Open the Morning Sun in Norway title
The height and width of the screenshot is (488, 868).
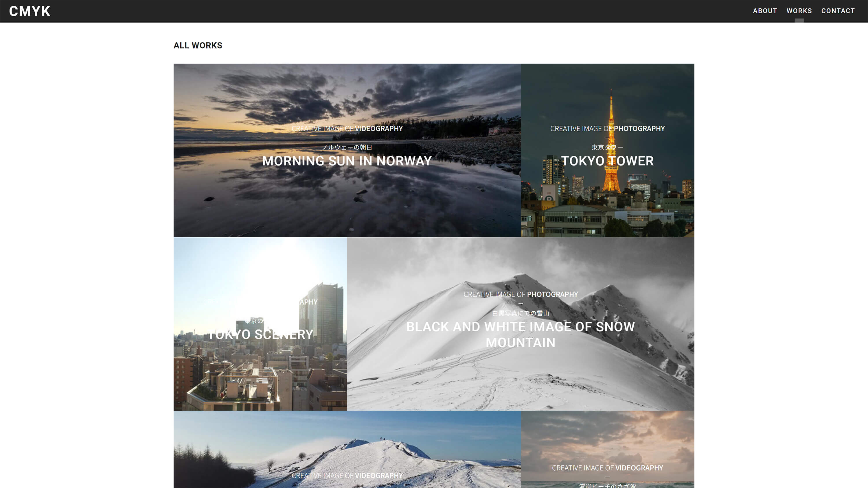point(347,161)
